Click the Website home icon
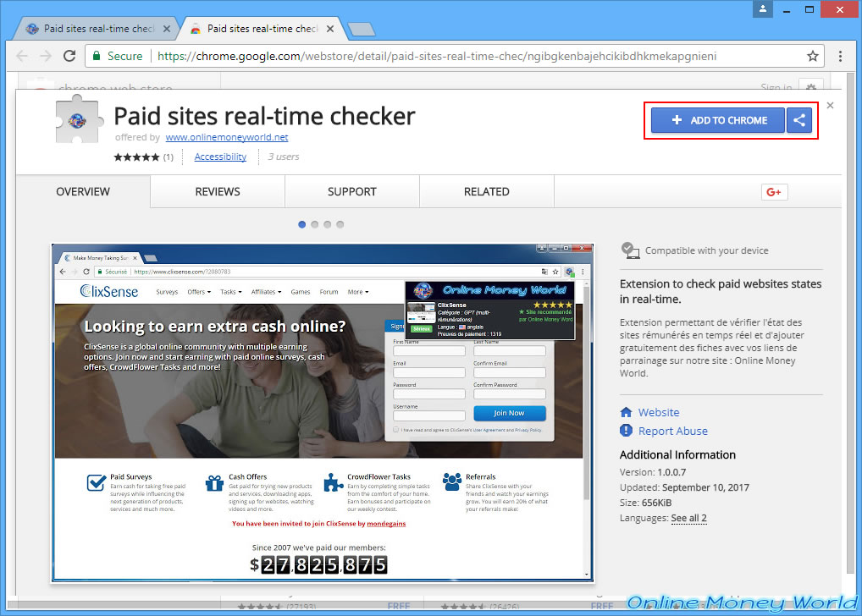 [x=626, y=412]
